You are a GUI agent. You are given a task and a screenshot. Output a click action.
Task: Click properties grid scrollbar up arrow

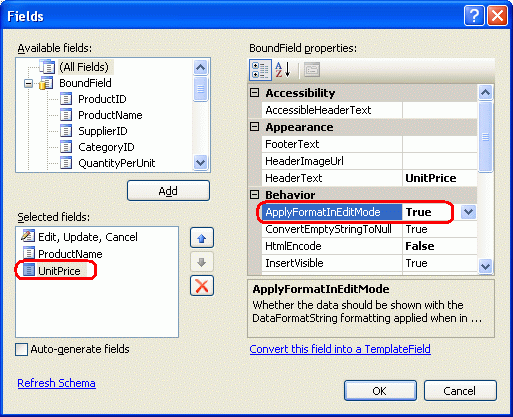pos(485,92)
